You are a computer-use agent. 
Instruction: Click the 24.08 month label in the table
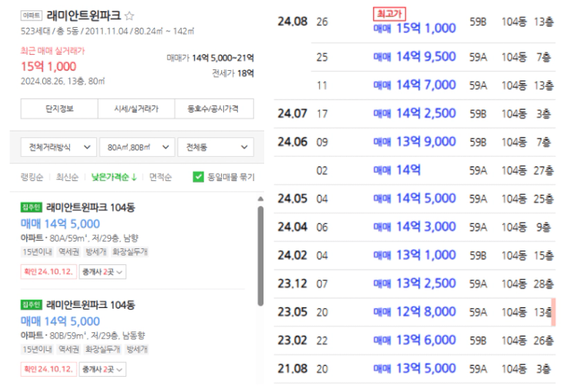pos(293,21)
